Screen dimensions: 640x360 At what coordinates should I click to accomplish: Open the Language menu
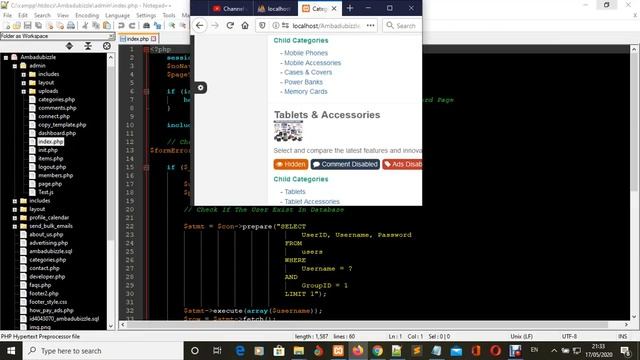point(117,15)
